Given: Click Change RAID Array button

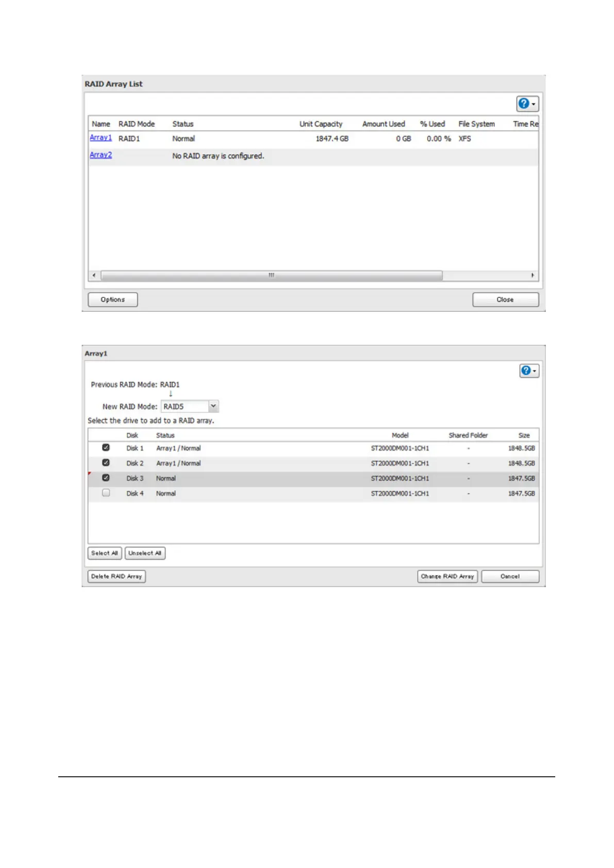Looking at the screenshot, I should [447, 576].
